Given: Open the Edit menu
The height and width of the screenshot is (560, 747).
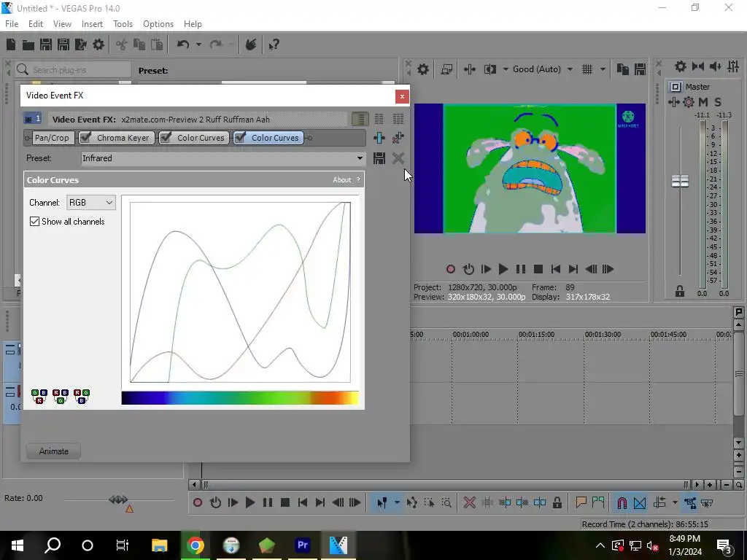Looking at the screenshot, I should [x=35, y=24].
